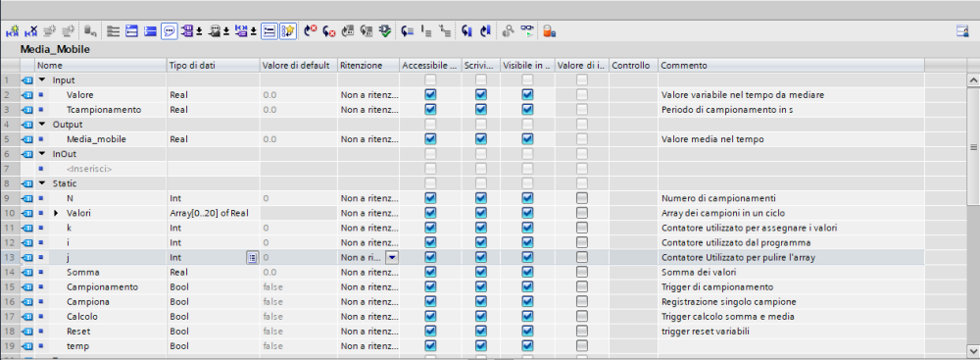
Task: Click the monitoring glasses icon
Action: coord(528,30)
